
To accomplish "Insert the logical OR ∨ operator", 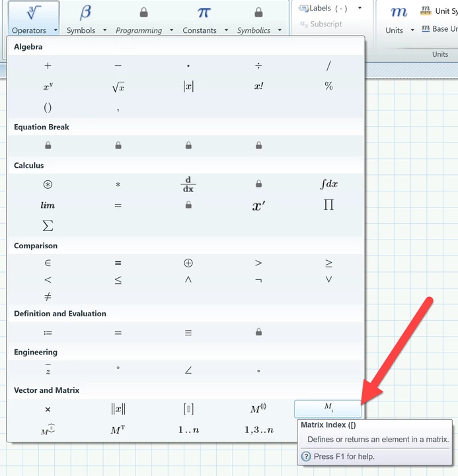I will point(328,279).
